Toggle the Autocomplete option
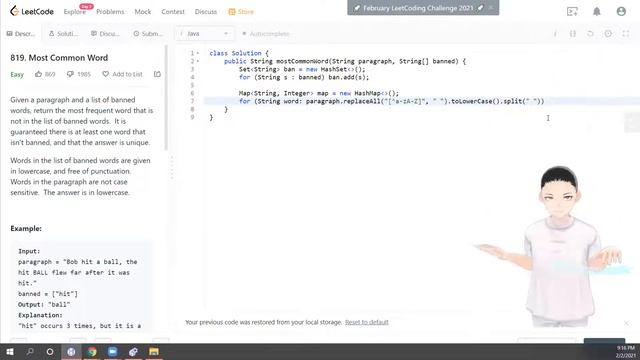640x360 pixels. point(266,33)
